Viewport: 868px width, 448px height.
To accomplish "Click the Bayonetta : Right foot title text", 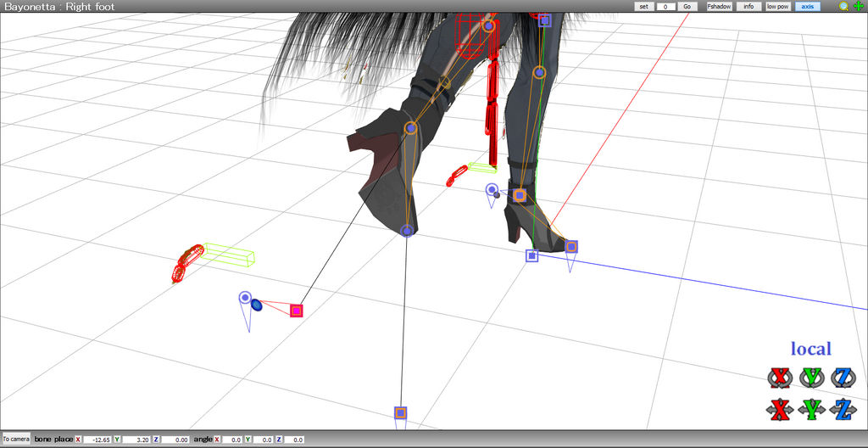I will pos(60,7).
